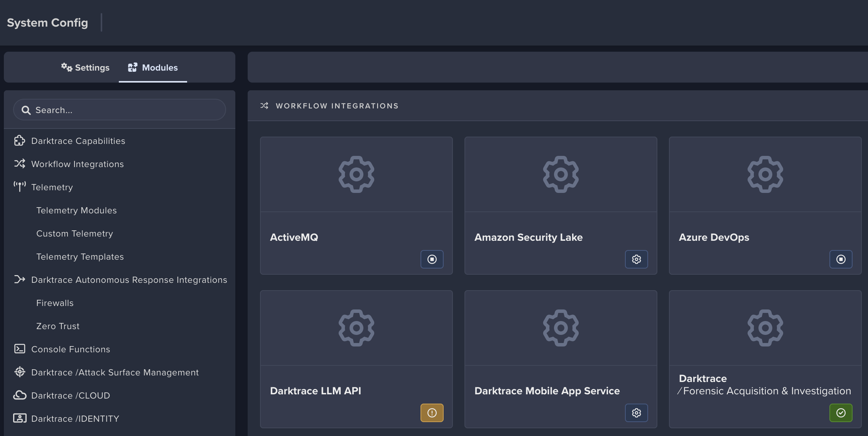Click the ActiveMQ stopped status icon
Image resolution: width=868 pixels, height=436 pixels.
point(432,259)
